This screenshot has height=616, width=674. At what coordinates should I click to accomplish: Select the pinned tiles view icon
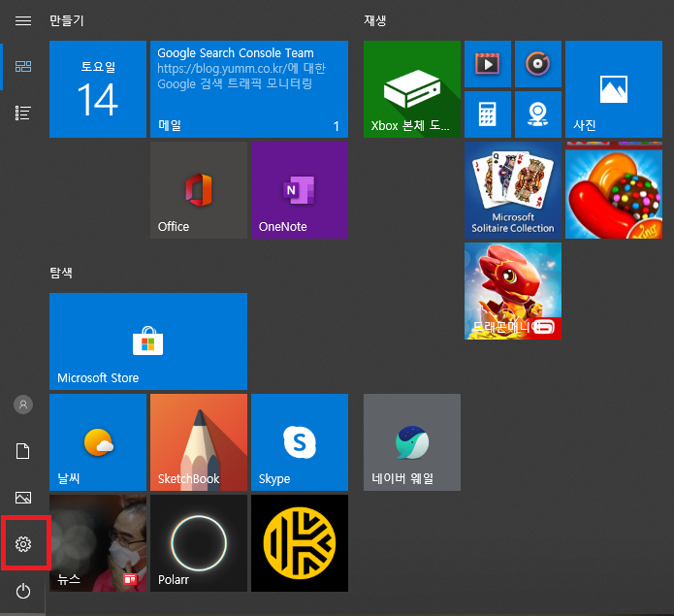point(22,66)
